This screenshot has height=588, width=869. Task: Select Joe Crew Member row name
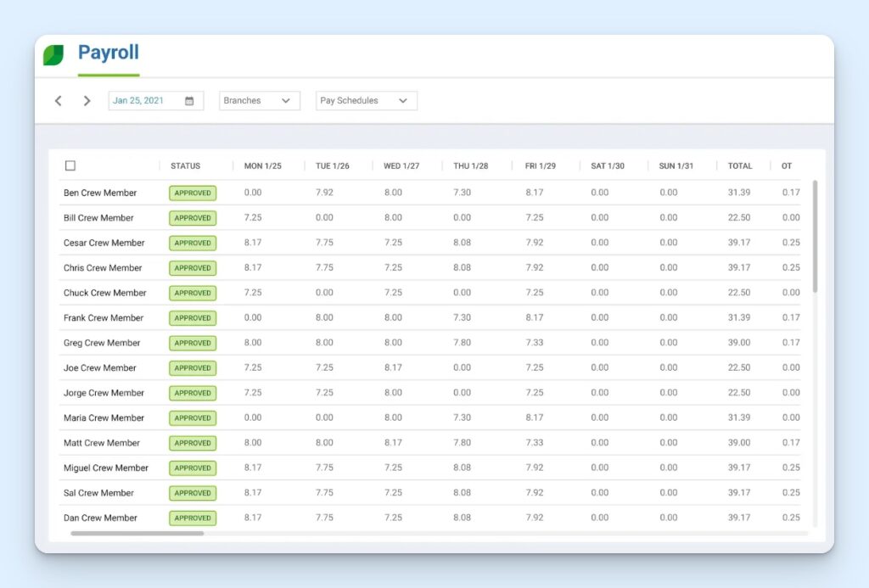coord(100,367)
